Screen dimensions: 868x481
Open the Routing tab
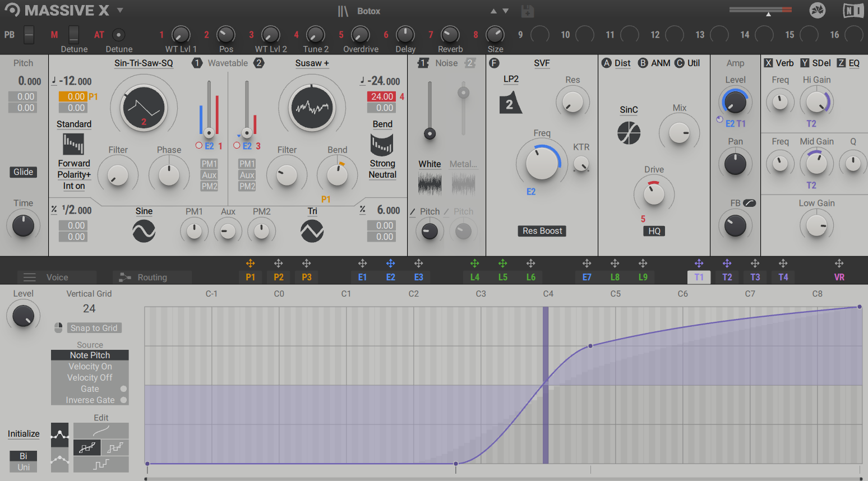click(152, 277)
